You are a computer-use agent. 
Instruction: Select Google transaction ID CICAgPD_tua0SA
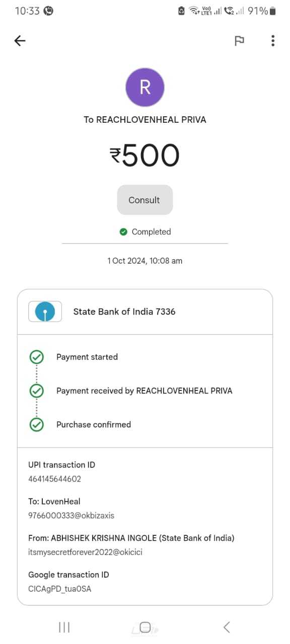(59, 589)
